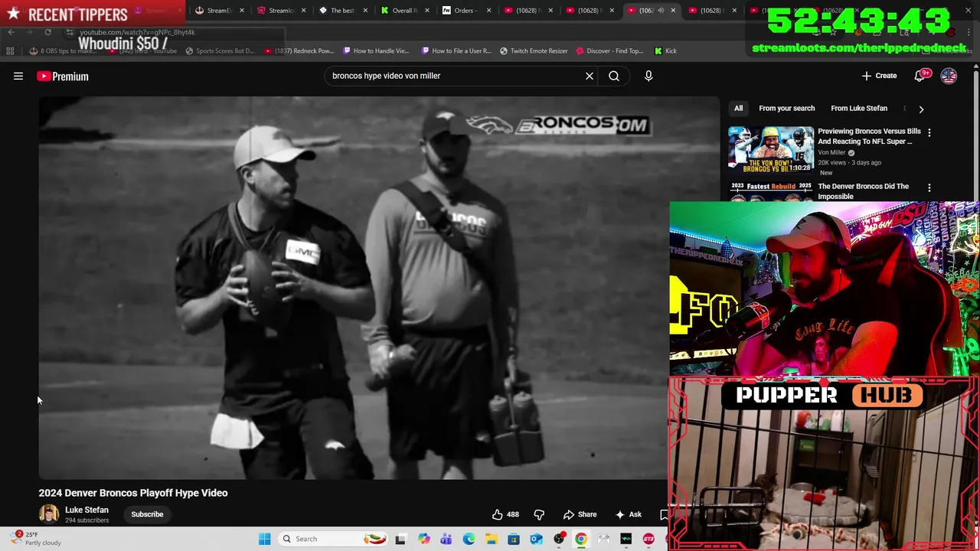Open the How to Handle Vie... bookmark
Screen dimensions: 980x551
(x=376, y=51)
